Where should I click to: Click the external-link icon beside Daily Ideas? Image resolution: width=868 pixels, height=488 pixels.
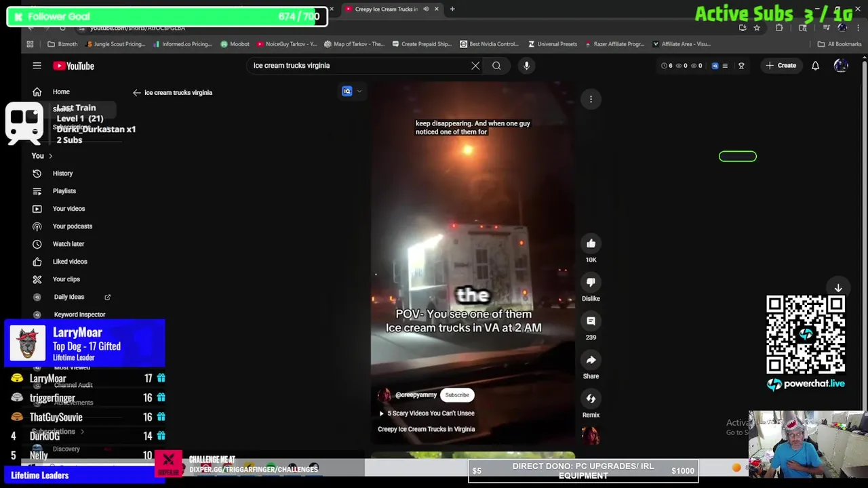click(107, 297)
